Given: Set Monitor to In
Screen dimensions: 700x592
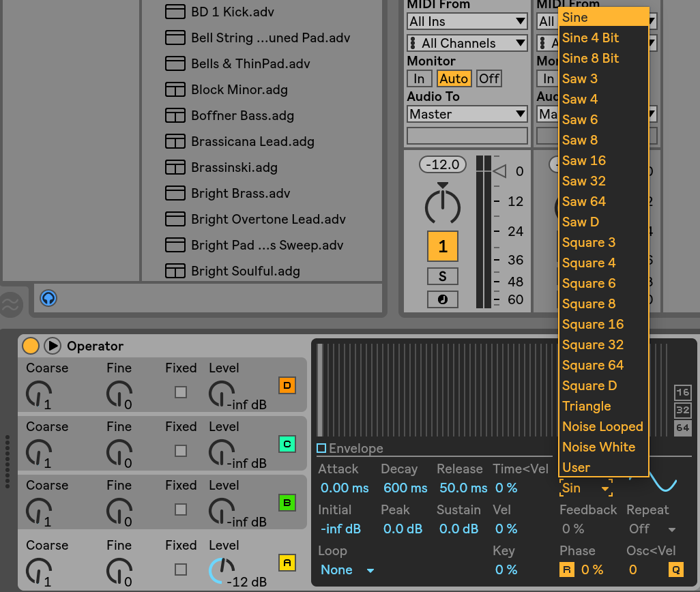Looking at the screenshot, I should [419, 78].
